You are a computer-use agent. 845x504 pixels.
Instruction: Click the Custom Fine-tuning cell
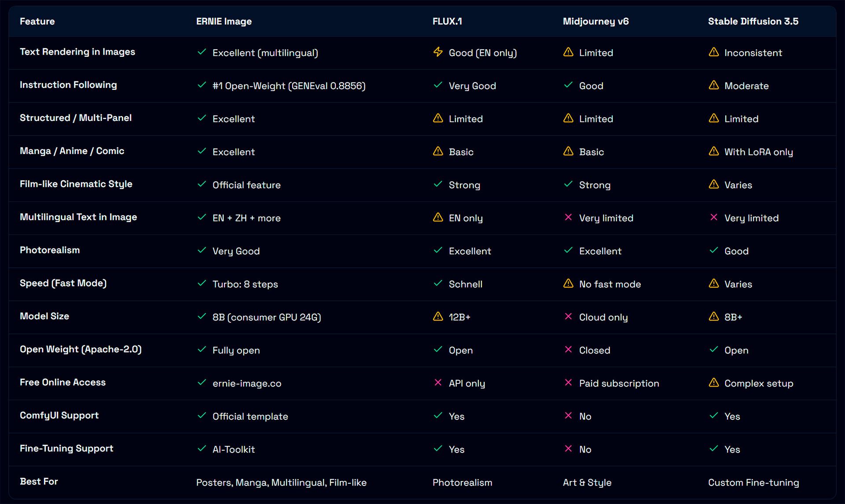click(753, 482)
